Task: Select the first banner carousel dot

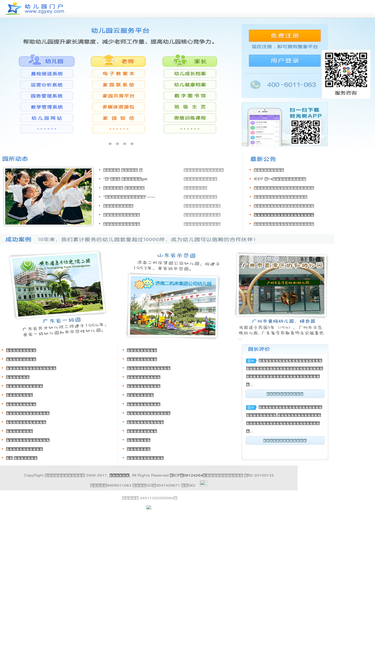Action: click(x=110, y=144)
